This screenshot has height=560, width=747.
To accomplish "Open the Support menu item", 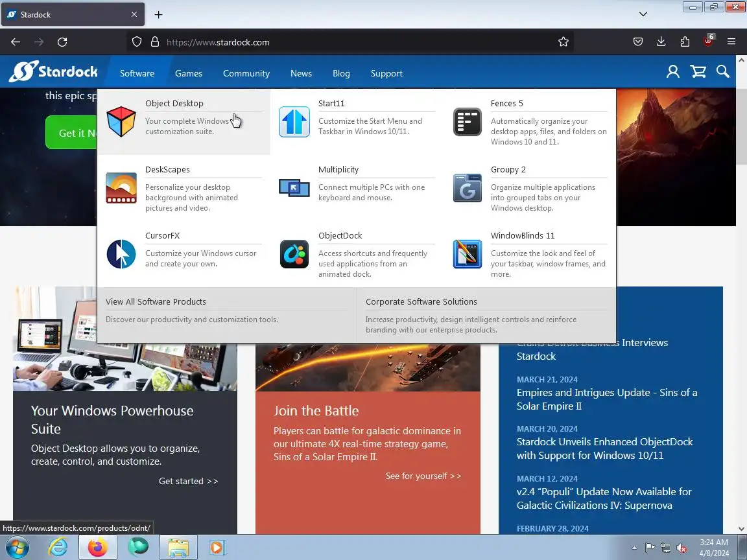I will coord(386,73).
